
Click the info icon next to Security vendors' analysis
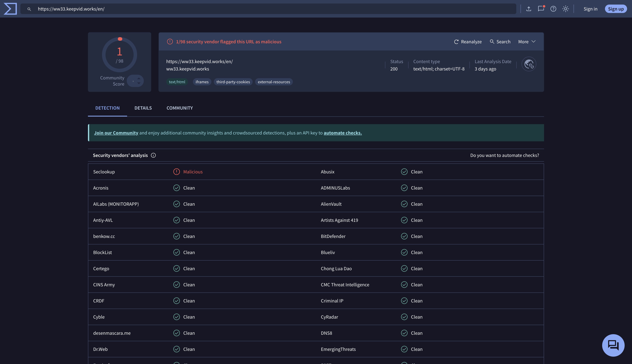[153, 155]
